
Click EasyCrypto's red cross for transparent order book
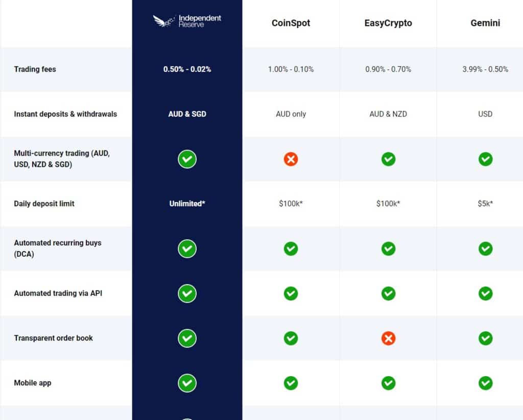click(x=389, y=338)
